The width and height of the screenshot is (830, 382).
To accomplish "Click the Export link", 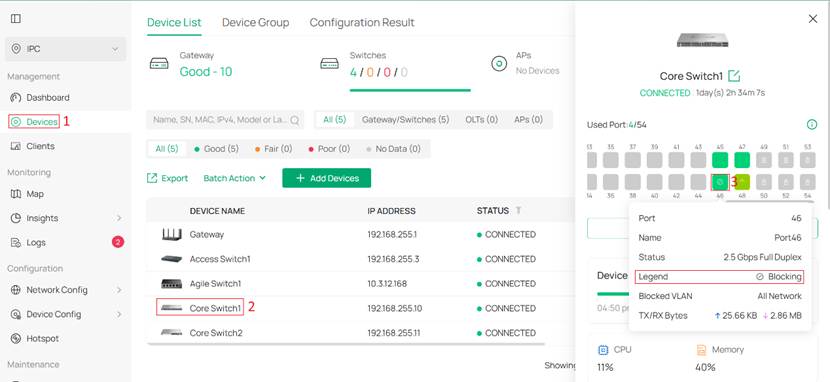I will point(167,178).
